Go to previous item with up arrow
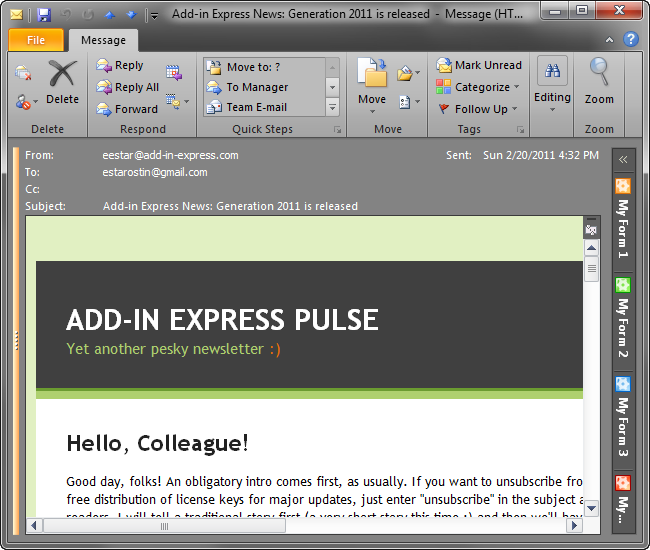This screenshot has height=550, width=650. [x=110, y=15]
